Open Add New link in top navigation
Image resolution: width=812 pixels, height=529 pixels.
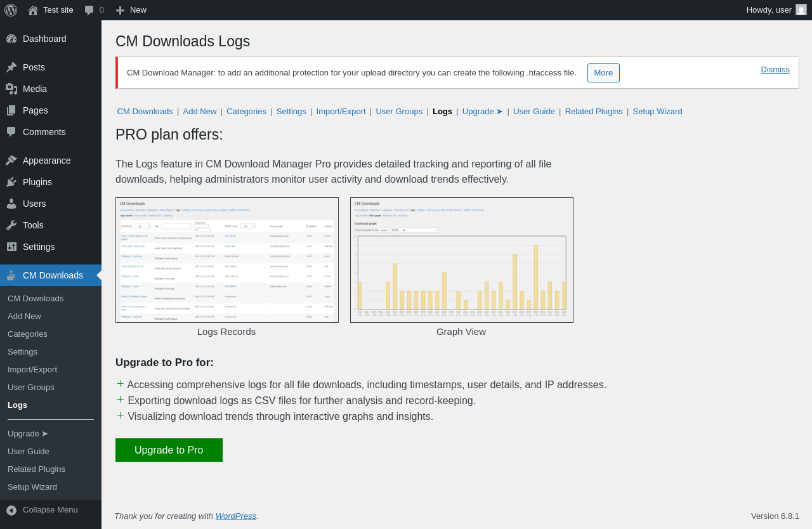point(200,111)
